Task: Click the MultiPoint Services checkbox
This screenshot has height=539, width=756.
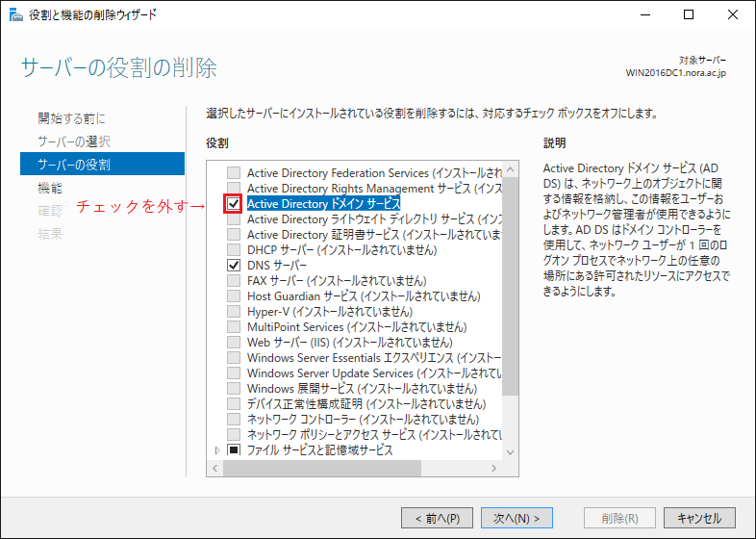Action: coord(234,327)
